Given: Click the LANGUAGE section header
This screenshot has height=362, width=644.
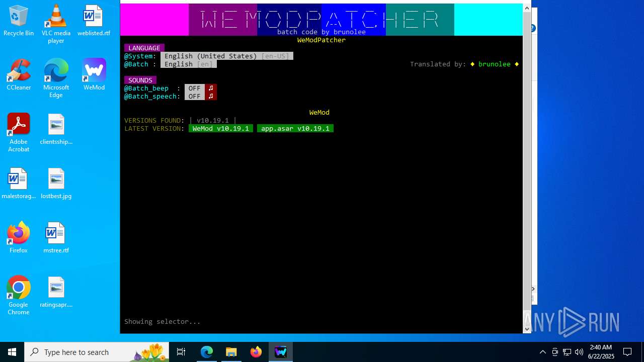Looking at the screenshot, I should click(x=144, y=48).
